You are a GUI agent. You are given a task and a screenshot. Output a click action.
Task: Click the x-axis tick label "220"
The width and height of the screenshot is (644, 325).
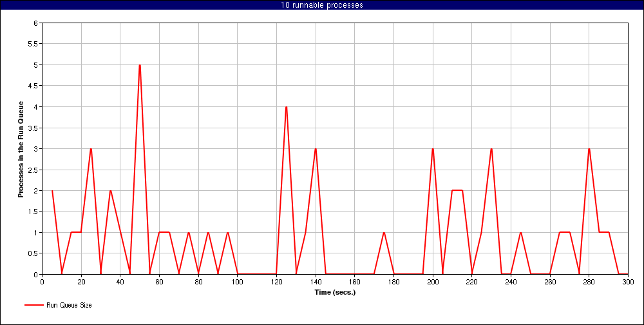click(x=472, y=282)
